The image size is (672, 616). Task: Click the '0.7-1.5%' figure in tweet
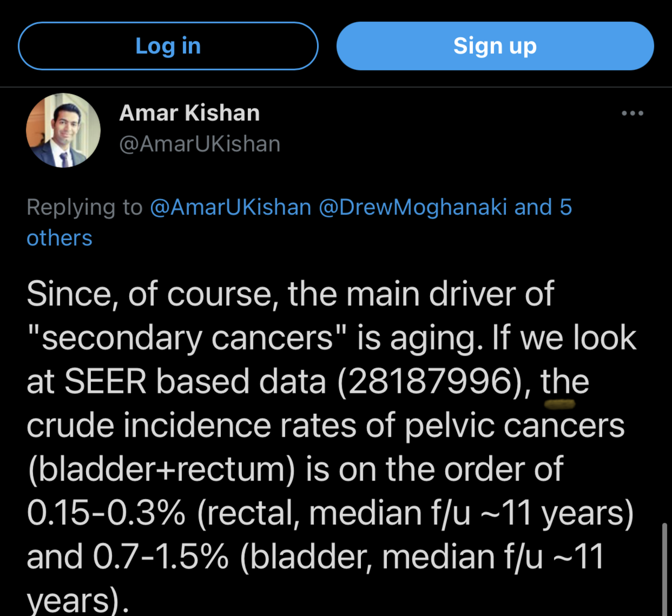click(161, 557)
